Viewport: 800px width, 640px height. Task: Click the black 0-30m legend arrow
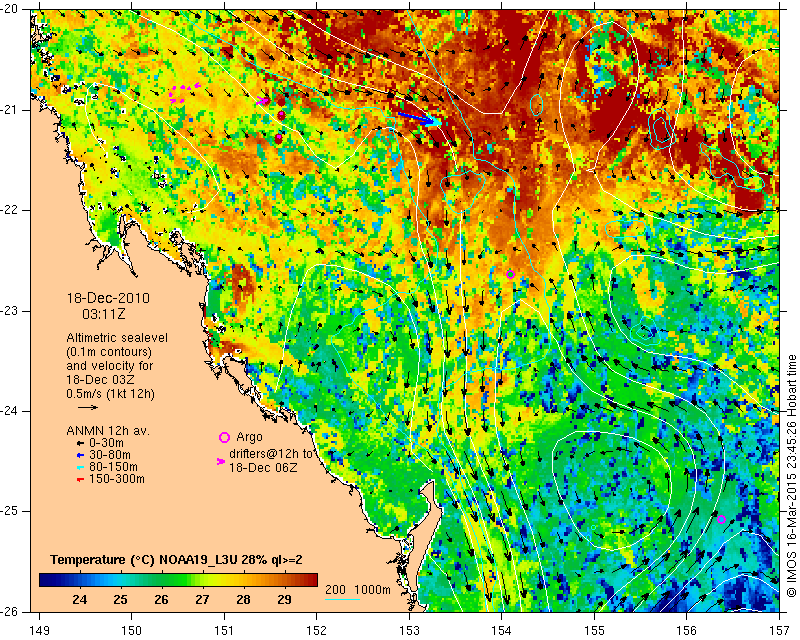point(80,443)
